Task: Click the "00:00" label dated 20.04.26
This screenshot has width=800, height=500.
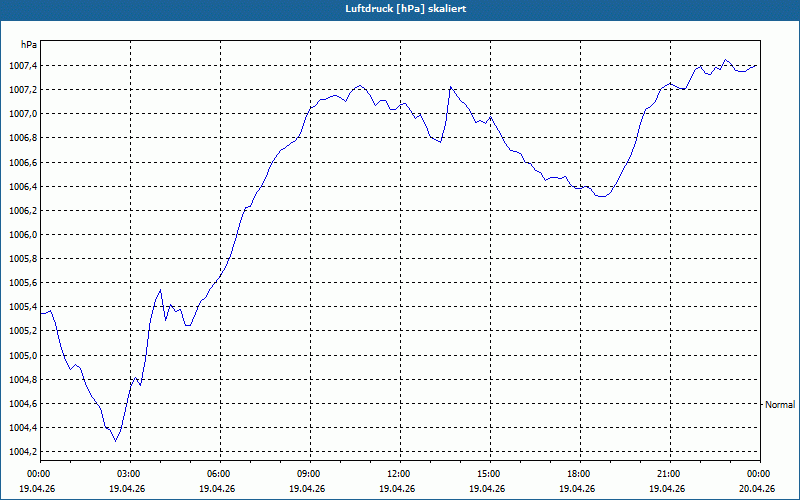Action: click(x=760, y=474)
